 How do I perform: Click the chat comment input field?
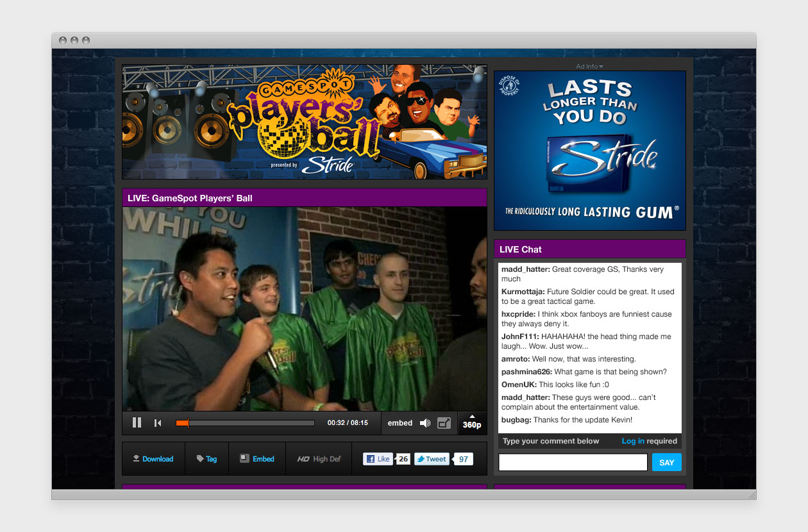point(573,462)
